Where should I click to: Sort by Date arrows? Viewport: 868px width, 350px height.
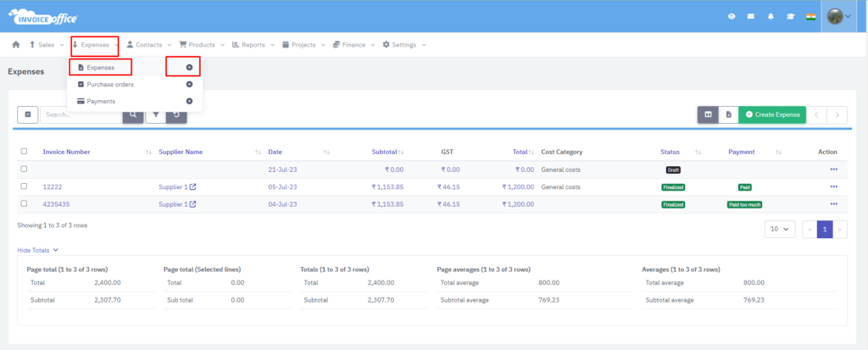[x=326, y=153]
